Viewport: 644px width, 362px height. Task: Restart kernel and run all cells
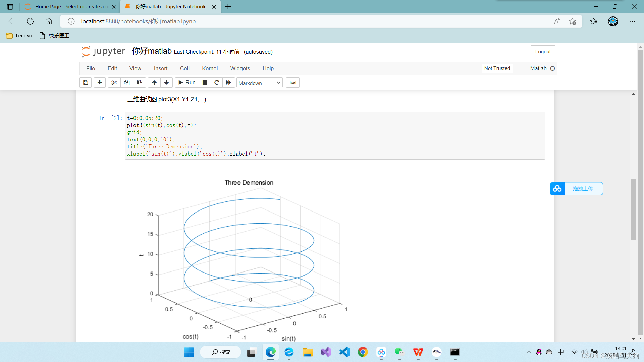click(228, 83)
